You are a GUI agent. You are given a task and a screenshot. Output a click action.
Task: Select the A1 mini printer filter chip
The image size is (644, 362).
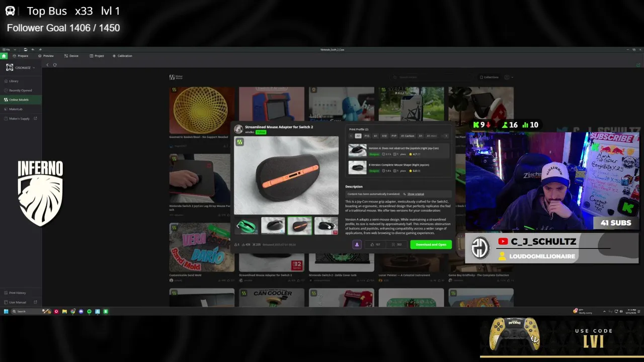432,136
